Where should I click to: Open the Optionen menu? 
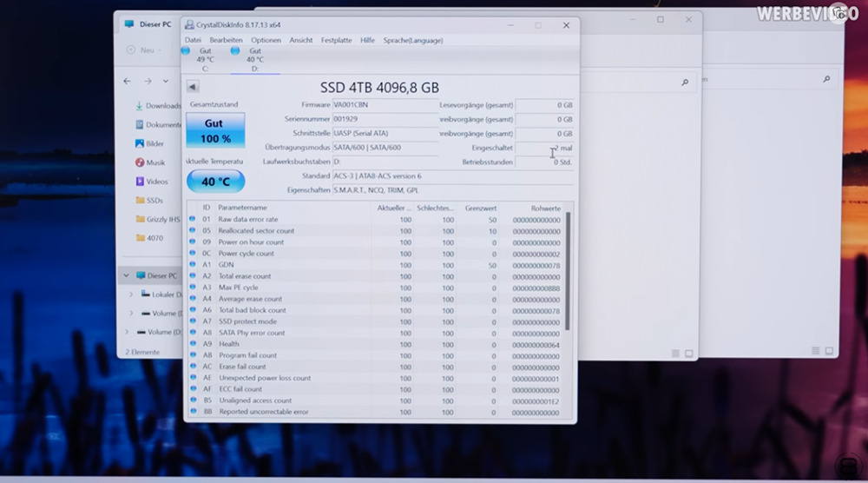(x=266, y=40)
